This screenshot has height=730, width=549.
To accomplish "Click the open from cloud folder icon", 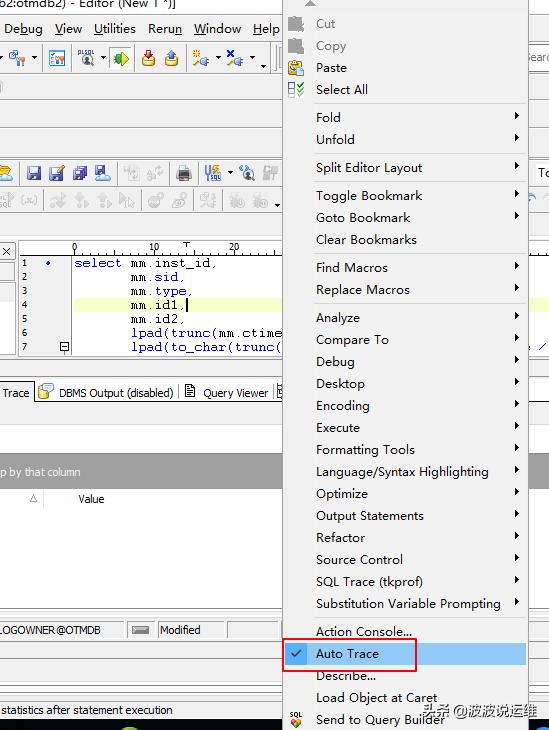I will click(x=6, y=173).
